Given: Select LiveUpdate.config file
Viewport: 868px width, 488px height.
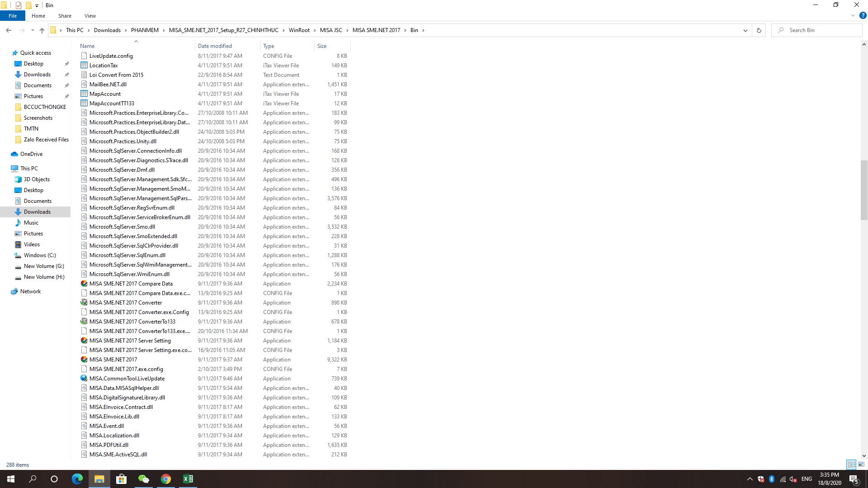Looking at the screenshot, I should pyautogui.click(x=111, y=56).
